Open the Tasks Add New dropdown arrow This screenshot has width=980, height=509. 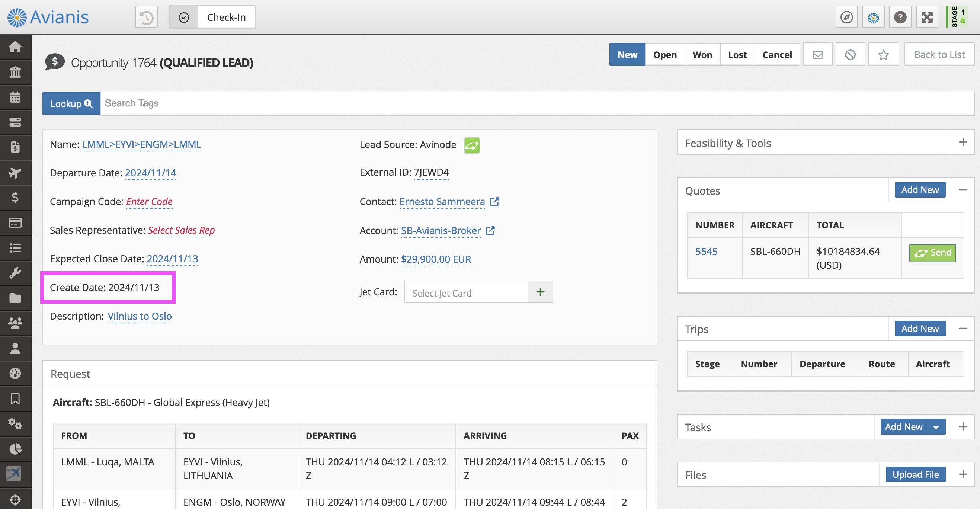click(936, 427)
